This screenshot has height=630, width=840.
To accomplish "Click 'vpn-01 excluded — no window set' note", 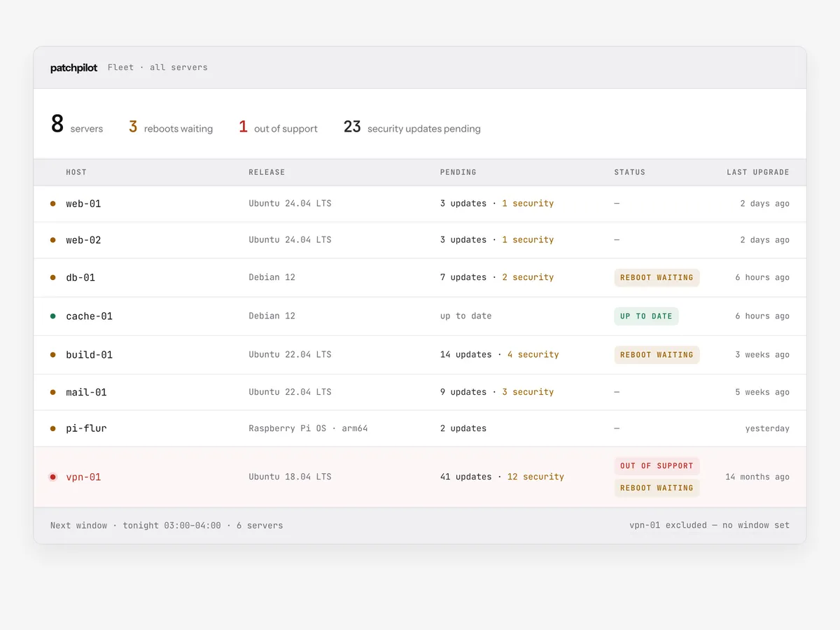I will (709, 526).
